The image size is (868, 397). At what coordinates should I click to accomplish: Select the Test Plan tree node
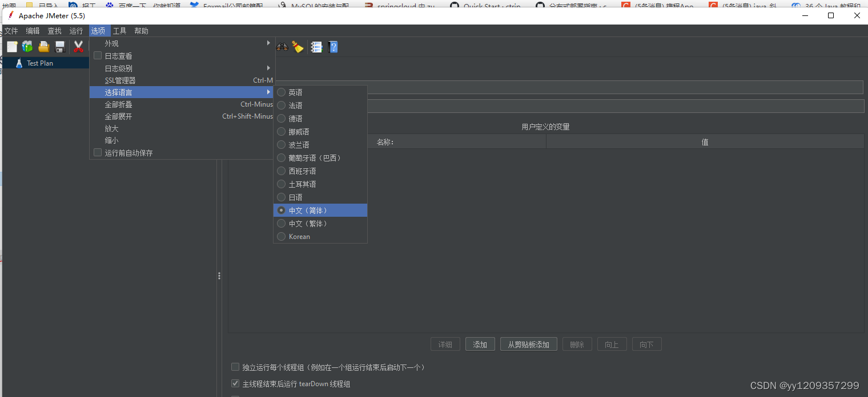(x=41, y=63)
